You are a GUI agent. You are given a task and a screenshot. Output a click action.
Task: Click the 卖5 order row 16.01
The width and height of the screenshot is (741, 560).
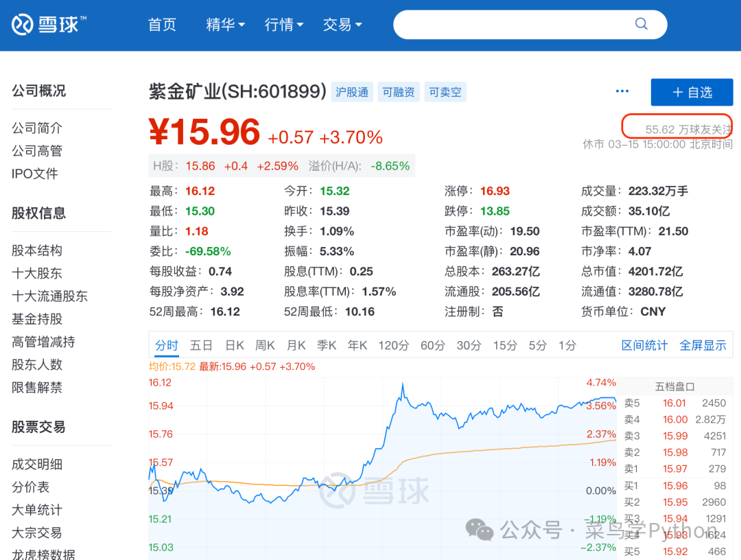[675, 403]
